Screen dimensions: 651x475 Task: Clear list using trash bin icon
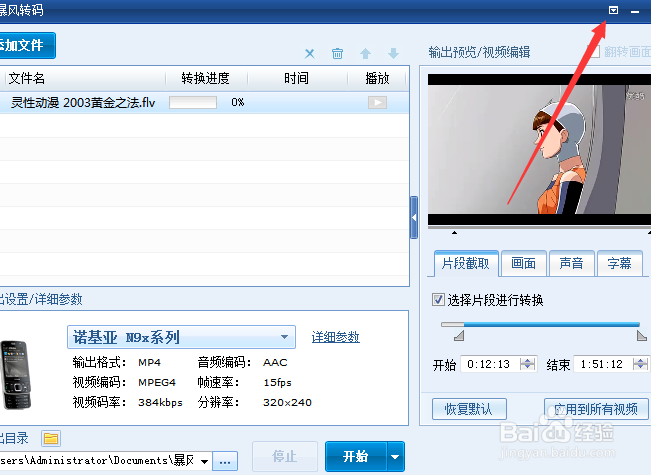(338, 54)
